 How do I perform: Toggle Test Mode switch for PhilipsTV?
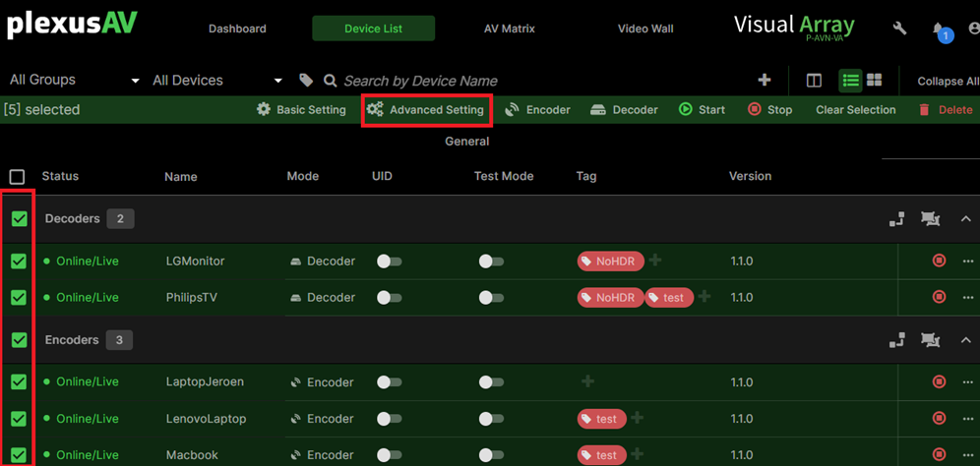(x=491, y=297)
